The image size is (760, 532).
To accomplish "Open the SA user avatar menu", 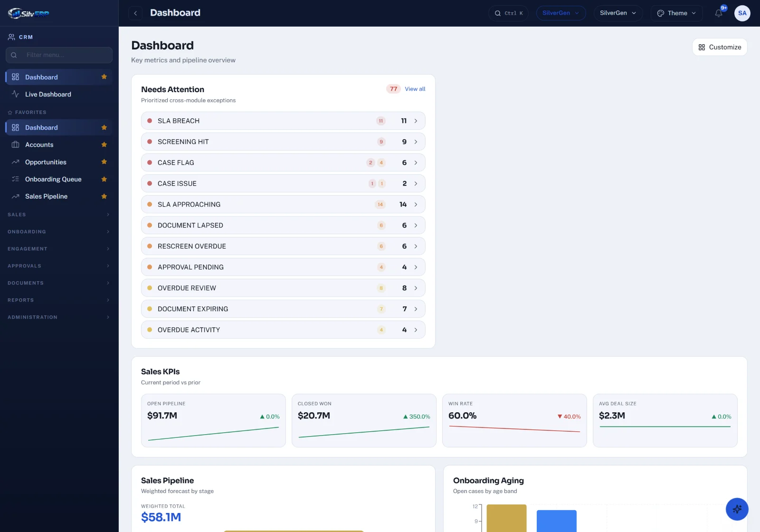I will coord(742,13).
